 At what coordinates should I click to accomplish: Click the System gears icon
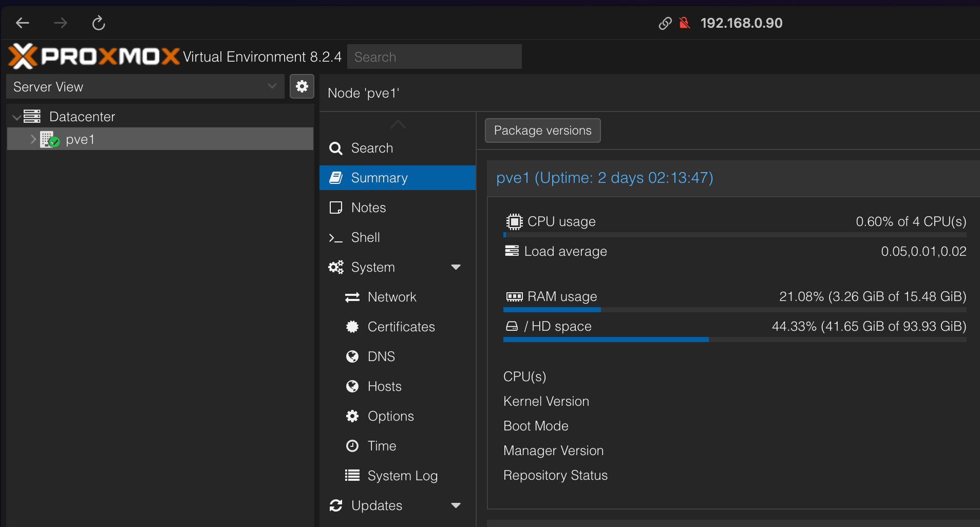pos(336,267)
